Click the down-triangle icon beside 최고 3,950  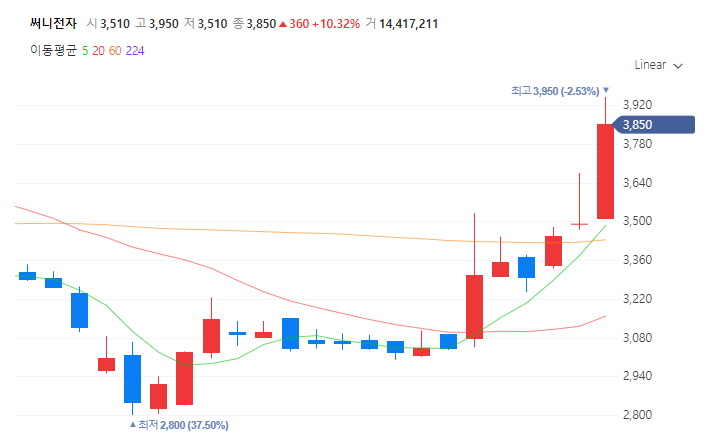(x=606, y=91)
